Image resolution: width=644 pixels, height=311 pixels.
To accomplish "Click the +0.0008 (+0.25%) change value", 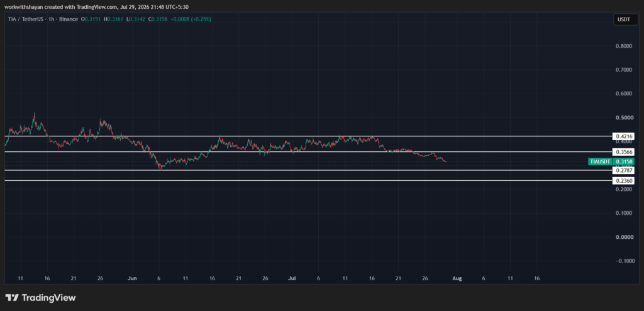I will click(x=190, y=19).
